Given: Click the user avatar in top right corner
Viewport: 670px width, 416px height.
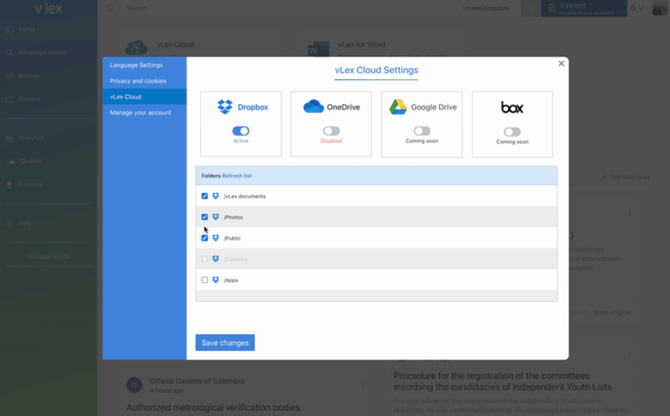Looking at the screenshot, I should pos(659,8).
